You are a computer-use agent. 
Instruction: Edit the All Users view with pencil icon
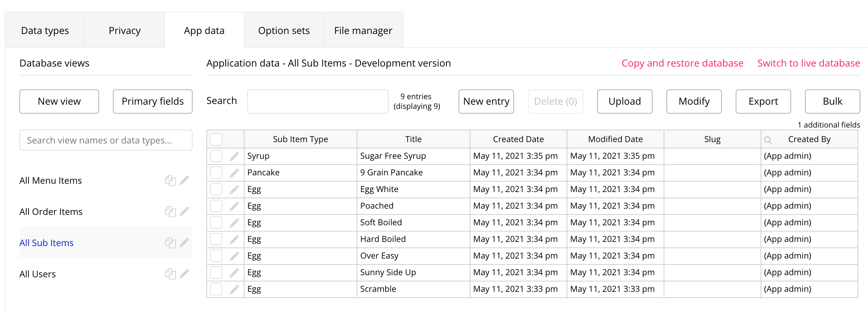184,274
